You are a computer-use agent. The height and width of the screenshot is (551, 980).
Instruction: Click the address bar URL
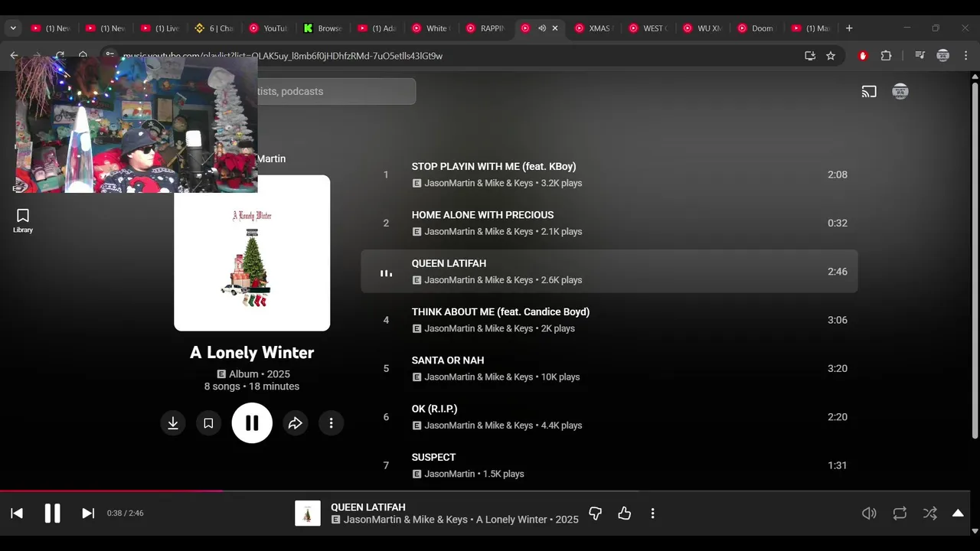283,56
